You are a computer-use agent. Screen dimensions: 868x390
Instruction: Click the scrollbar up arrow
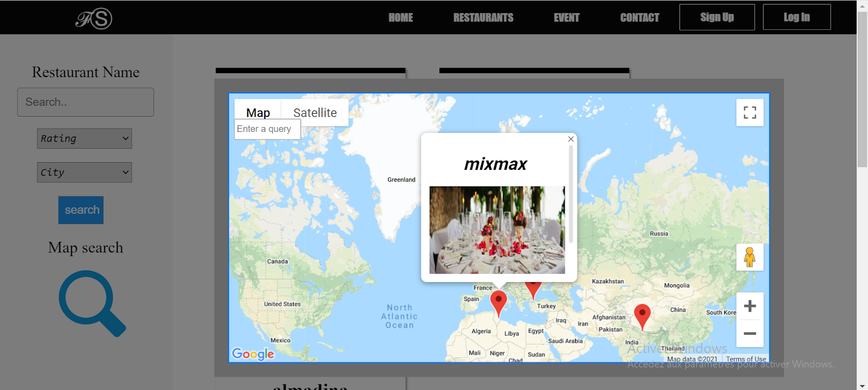(862, 5)
